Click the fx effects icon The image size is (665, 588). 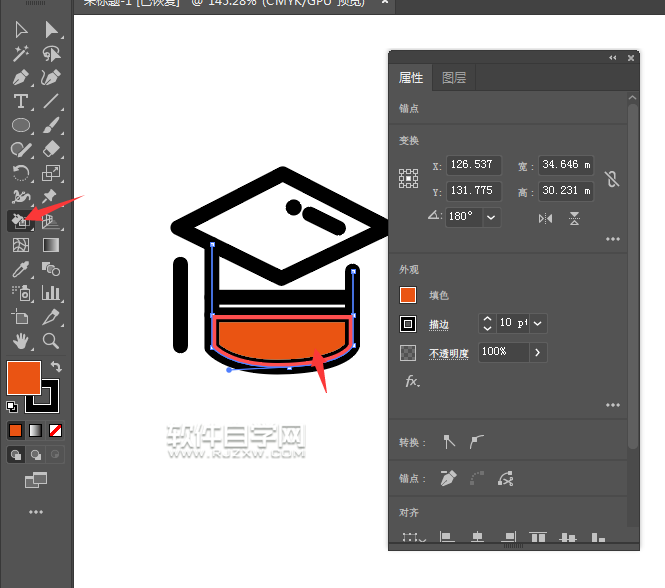(x=411, y=381)
